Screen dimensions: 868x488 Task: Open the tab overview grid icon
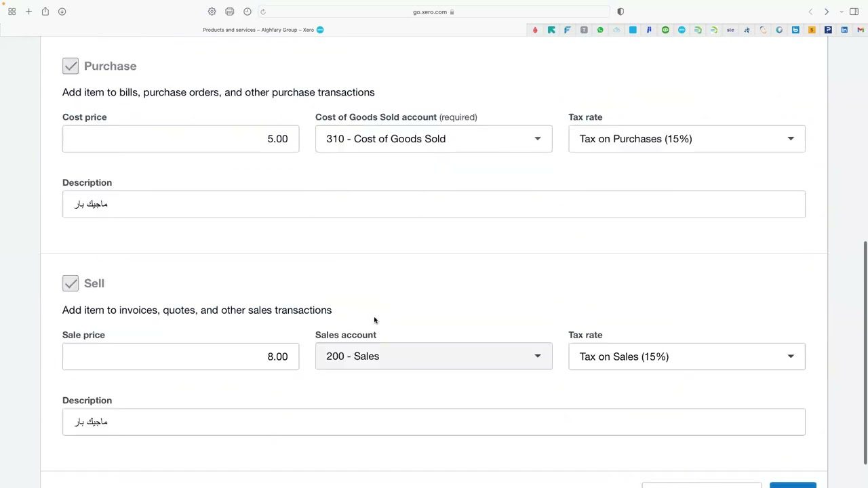[12, 12]
